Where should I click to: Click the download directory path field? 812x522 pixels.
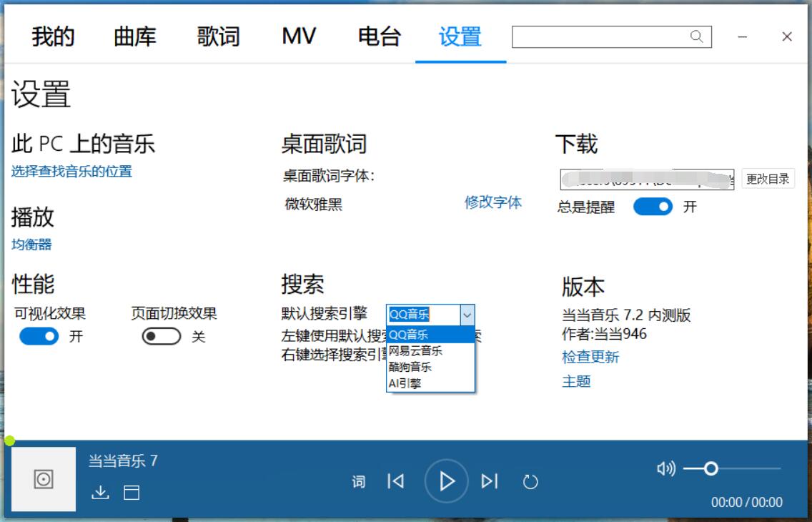pyautogui.click(x=647, y=179)
